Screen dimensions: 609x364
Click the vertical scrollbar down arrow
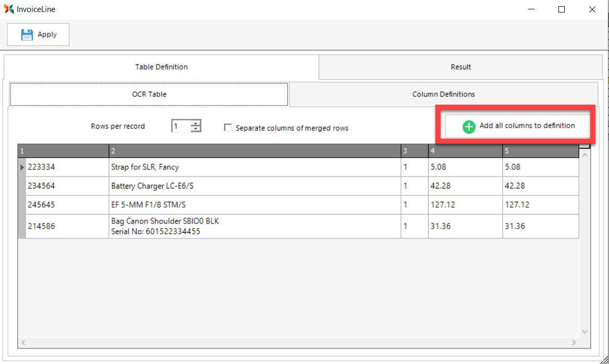584,332
